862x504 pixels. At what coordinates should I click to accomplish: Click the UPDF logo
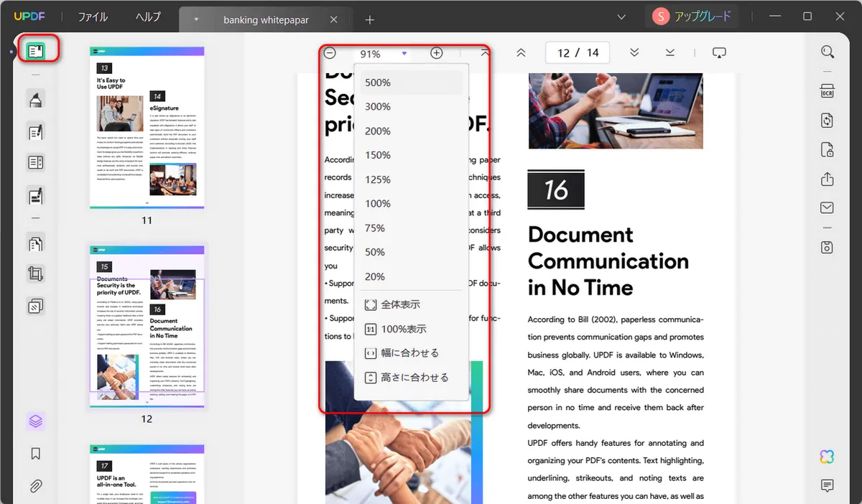coord(29,17)
